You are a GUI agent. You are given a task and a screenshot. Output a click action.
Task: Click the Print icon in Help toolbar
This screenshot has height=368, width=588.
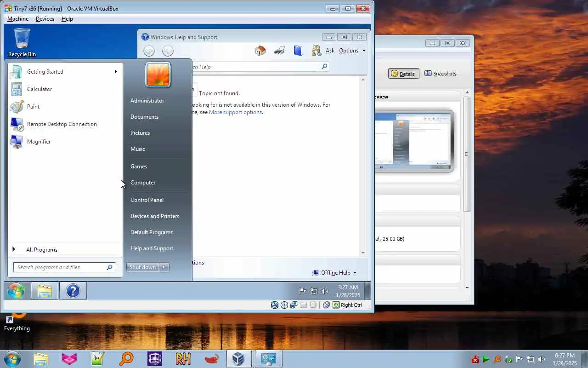[x=279, y=51]
